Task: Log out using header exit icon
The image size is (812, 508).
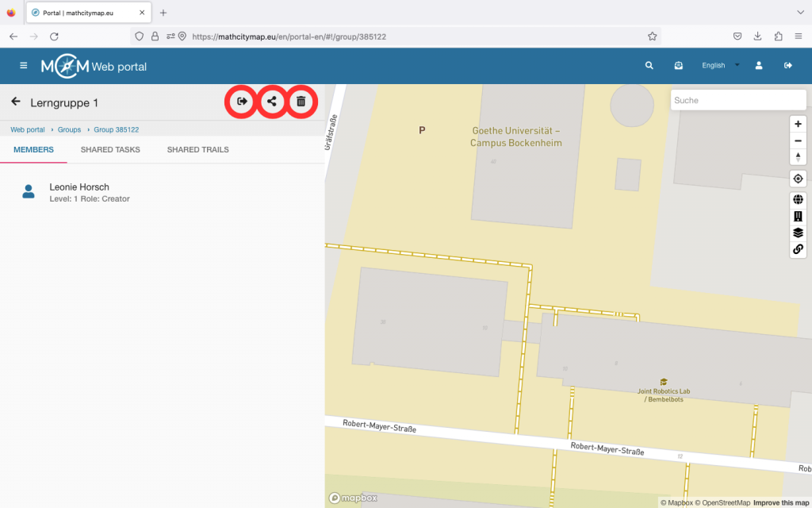Action: pos(788,66)
